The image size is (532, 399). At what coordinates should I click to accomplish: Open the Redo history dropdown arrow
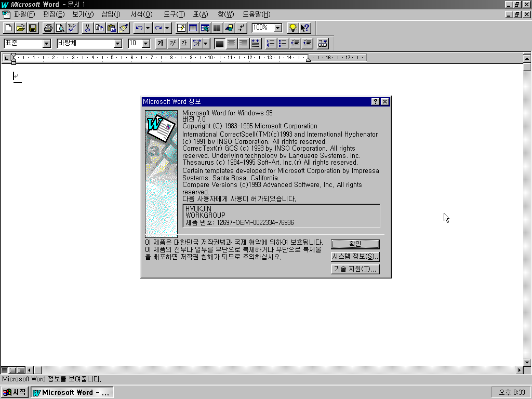click(167, 28)
